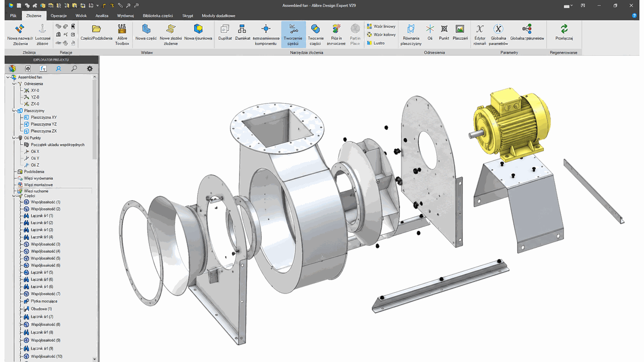The image size is (644, 362).
Task: Click the color wheel icon in project explorer
Action: 12,68
